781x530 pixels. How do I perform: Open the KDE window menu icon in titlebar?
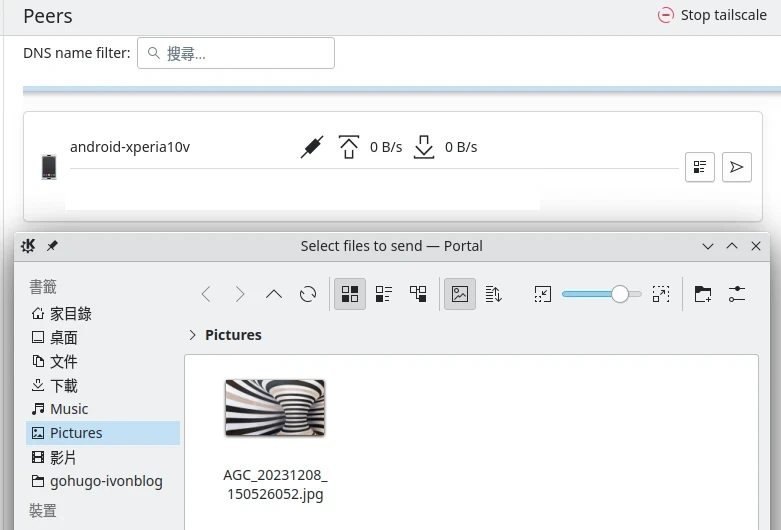coord(29,246)
